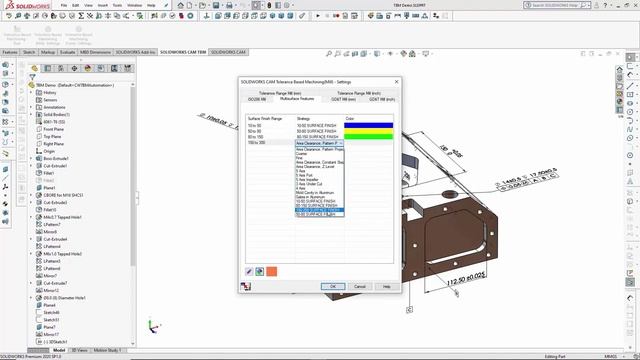The width and height of the screenshot is (640, 360).
Task: Click the orange color swatch below the table
Action: pyautogui.click(x=271, y=271)
